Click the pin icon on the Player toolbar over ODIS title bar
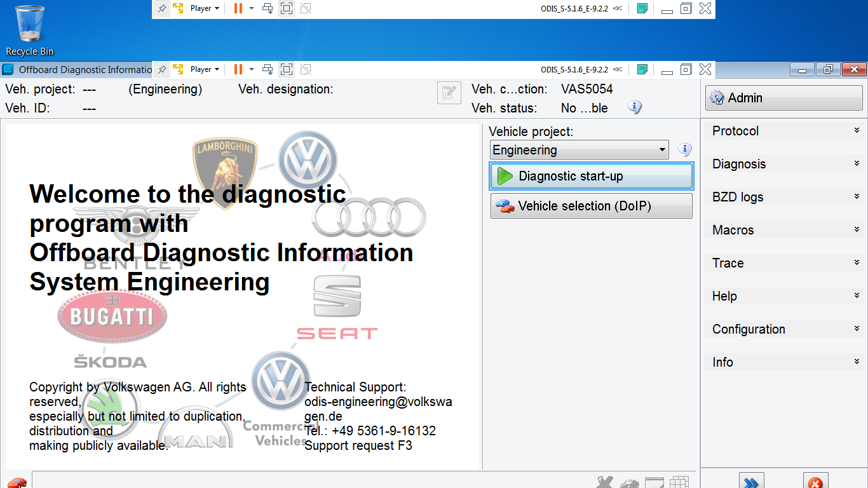Viewport: 868px width, 488px height. pos(162,69)
